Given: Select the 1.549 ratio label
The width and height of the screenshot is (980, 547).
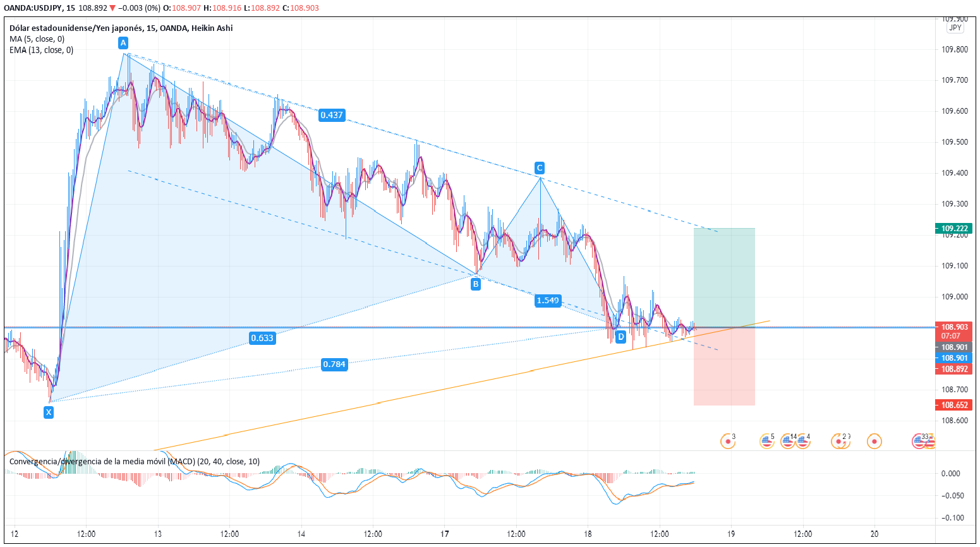Looking at the screenshot, I should coord(547,301).
